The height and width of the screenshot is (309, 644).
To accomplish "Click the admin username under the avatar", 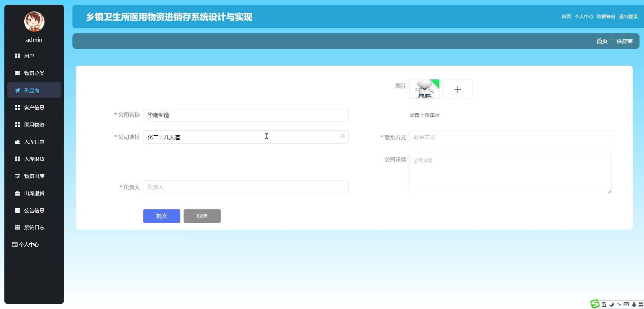I will click(x=34, y=40).
